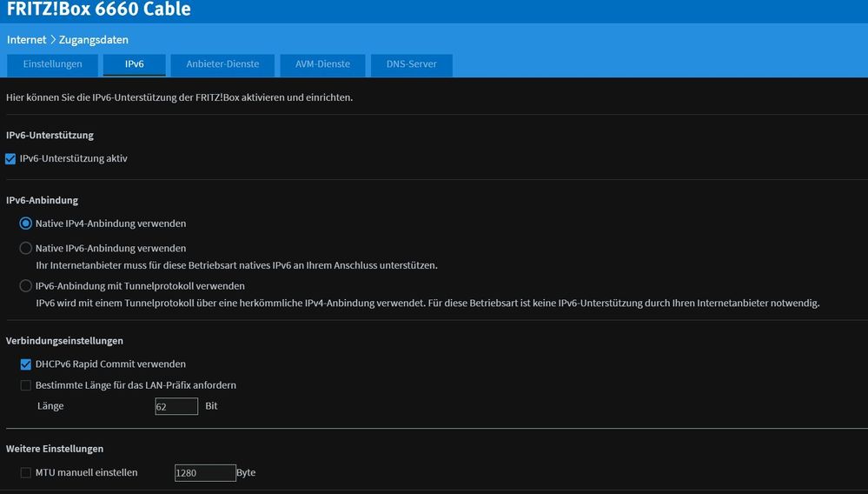Image resolution: width=868 pixels, height=494 pixels.
Task: Enable Bestimmte Länge für LAN-Präfix anfordern
Action: pos(26,385)
